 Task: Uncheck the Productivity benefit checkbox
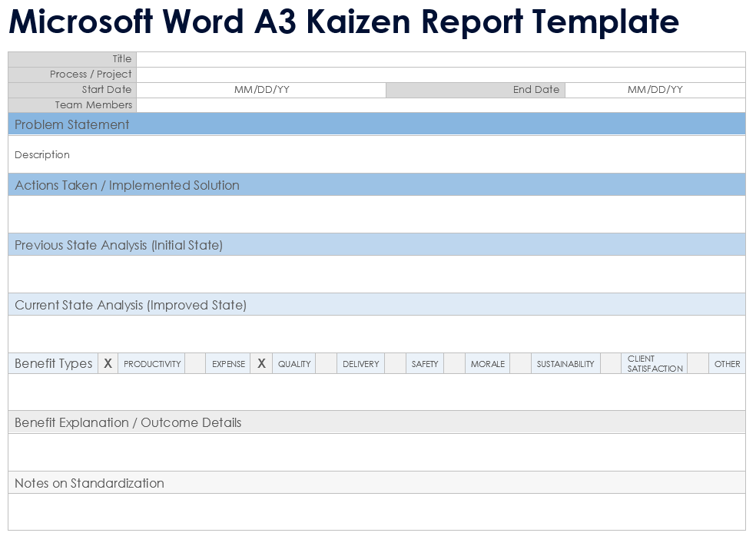pyautogui.click(x=108, y=364)
